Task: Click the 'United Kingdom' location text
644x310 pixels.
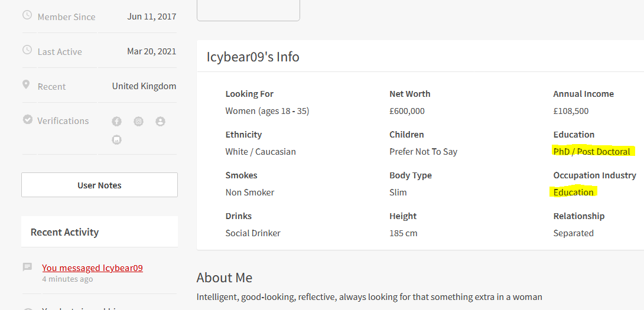Action: click(x=144, y=86)
